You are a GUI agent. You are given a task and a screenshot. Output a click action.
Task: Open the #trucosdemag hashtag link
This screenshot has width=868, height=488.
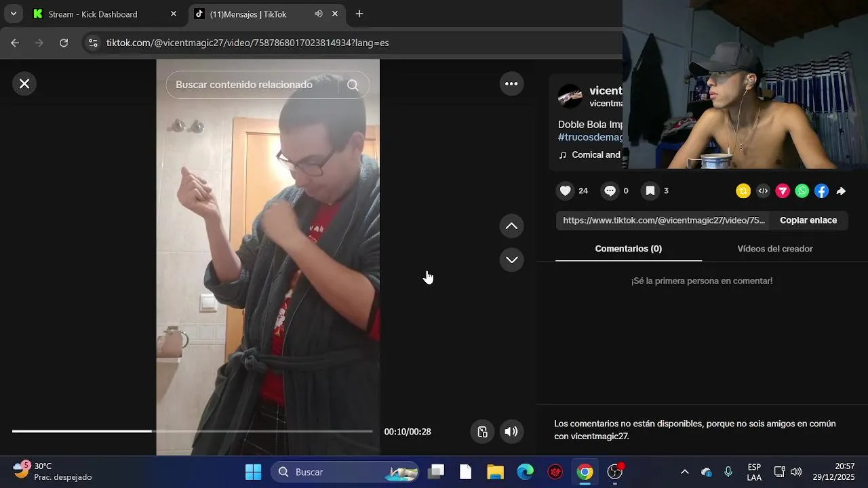(590, 138)
